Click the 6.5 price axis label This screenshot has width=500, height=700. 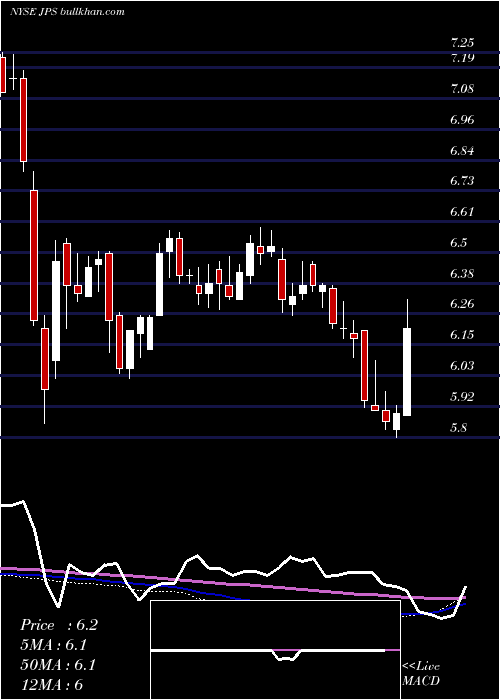pos(459,242)
